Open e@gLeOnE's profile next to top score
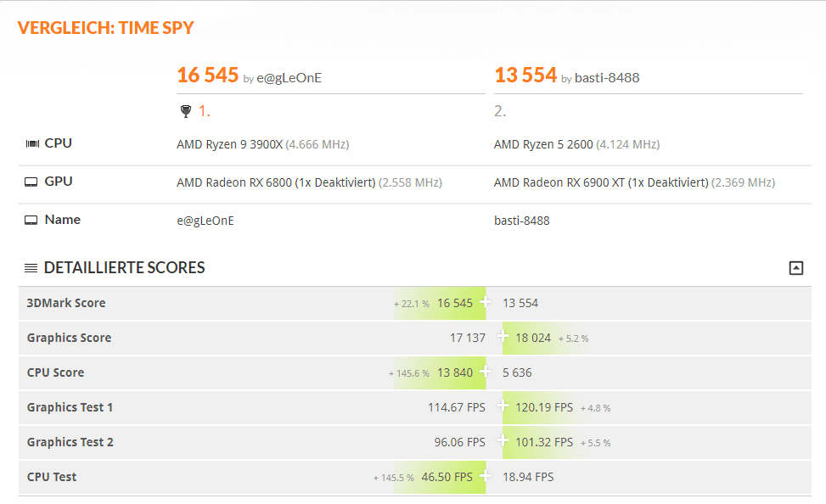 (289, 78)
